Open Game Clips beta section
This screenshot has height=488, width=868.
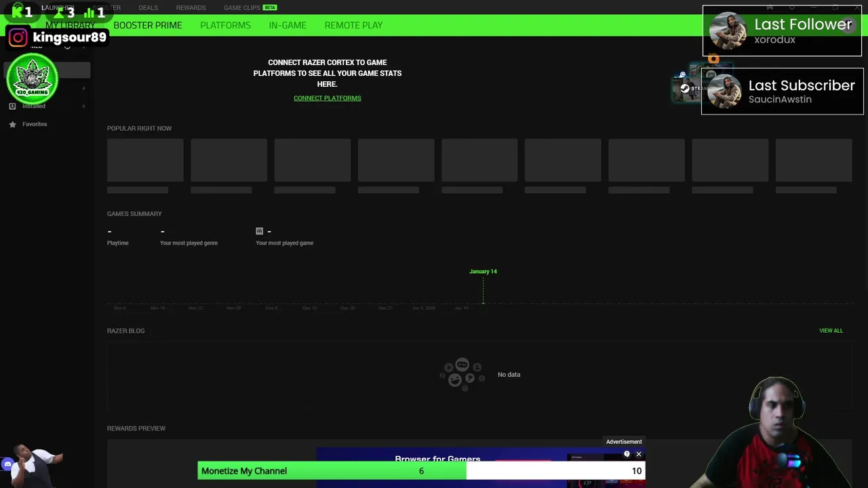(x=250, y=7)
